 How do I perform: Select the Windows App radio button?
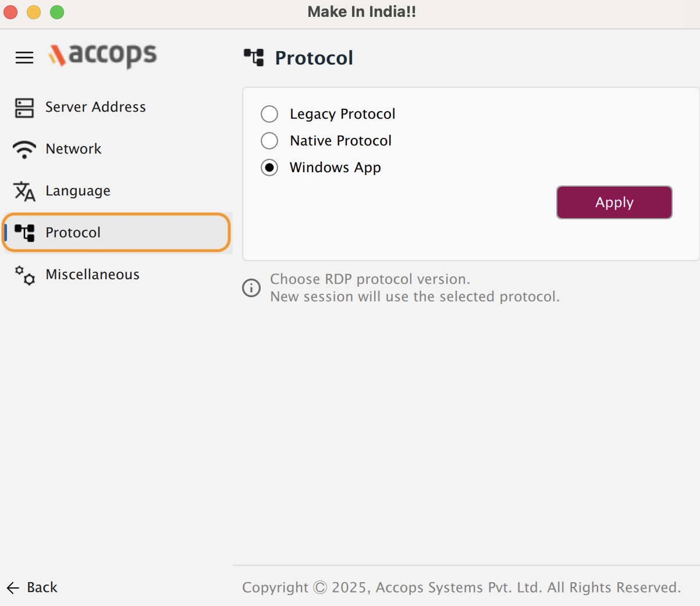(269, 167)
